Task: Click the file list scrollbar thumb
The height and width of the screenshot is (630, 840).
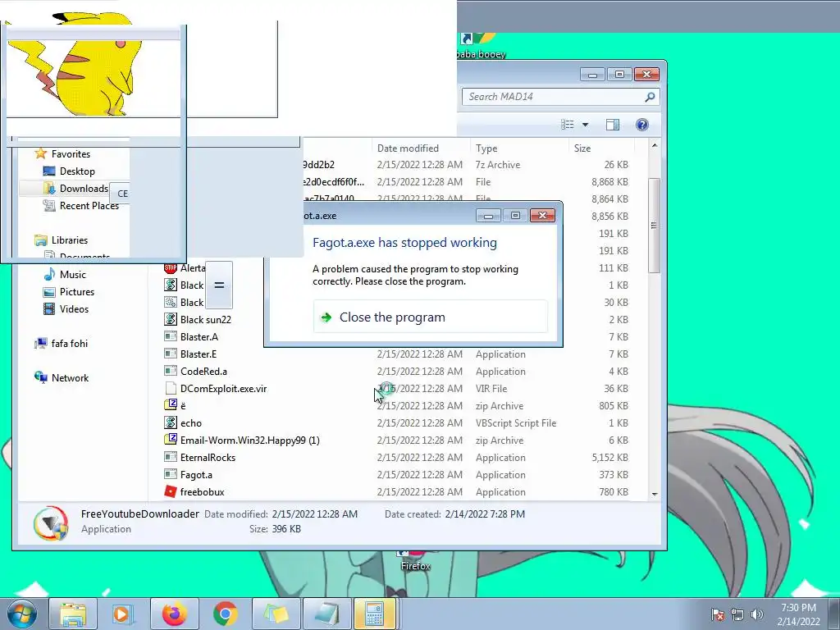Action: 654,225
